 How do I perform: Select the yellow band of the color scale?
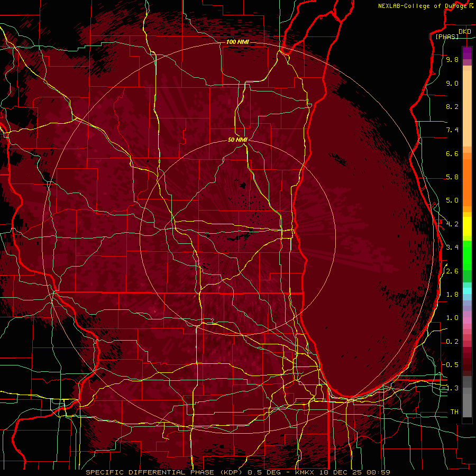(x=467, y=226)
